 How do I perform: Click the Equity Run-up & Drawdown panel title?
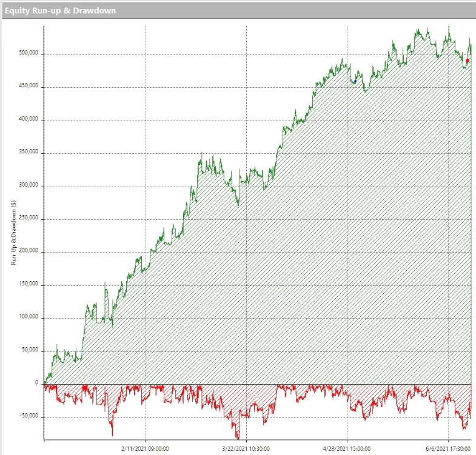60,11
